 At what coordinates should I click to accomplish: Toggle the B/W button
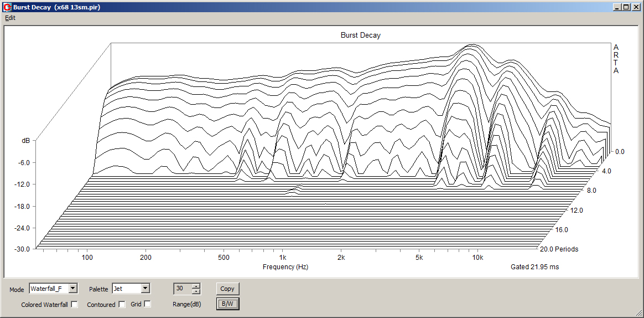(x=227, y=304)
